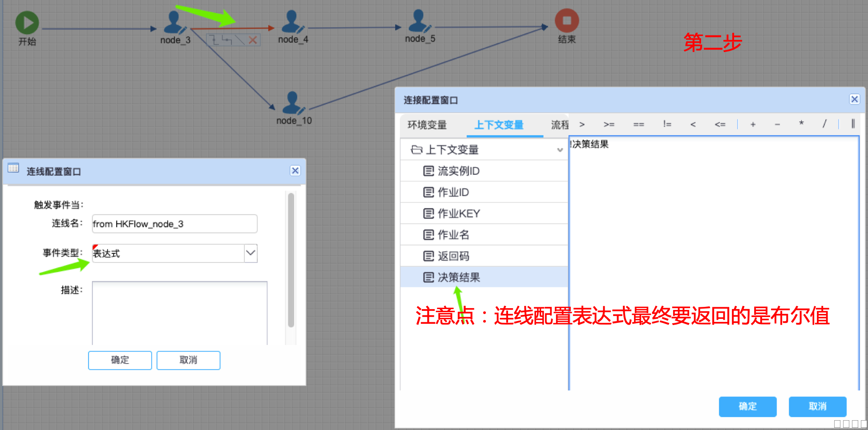Screen dimensions: 868x430
Task: Select 决策结果 in the variable tree
Action: (459, 277)
